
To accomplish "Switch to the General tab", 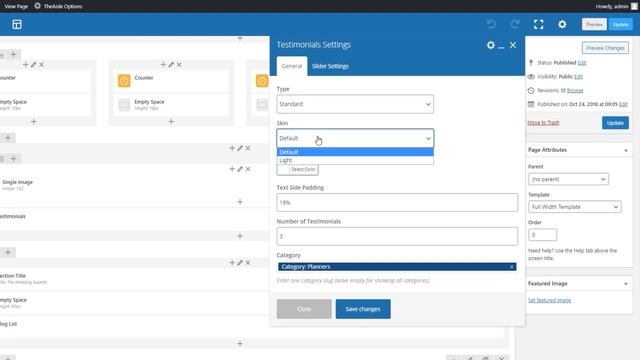I will coord(292,66).
